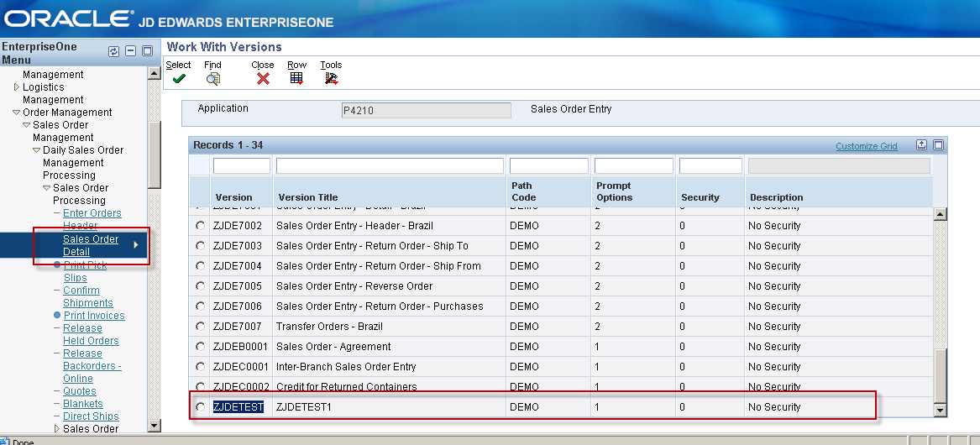Collapse Daily Sales Order Management Processing node
980x445 pixels.
point(36,150)
